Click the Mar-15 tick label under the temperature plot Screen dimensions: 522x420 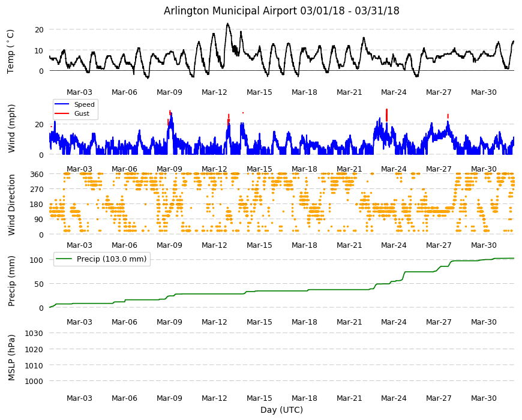pyautogui.click(x=259, y=92)
